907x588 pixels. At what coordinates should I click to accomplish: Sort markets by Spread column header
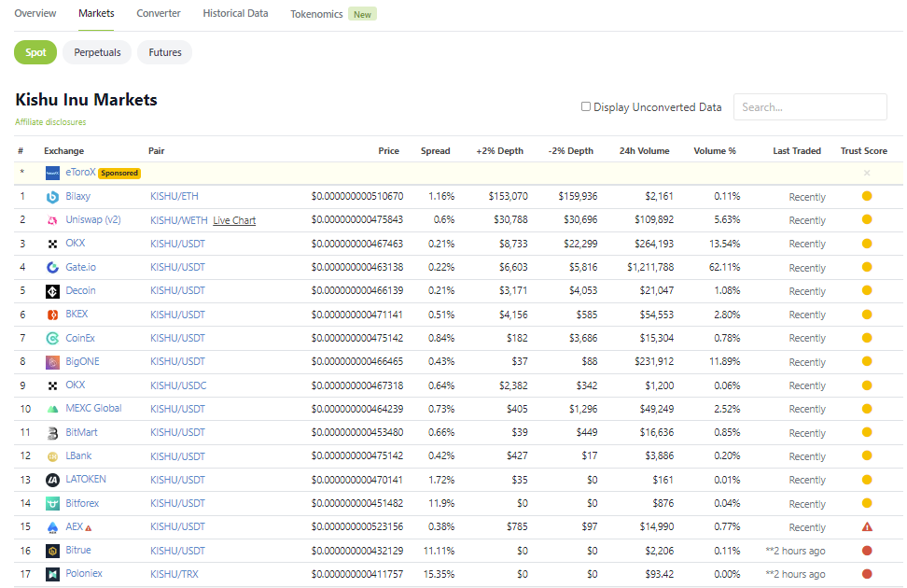[435, 151]
